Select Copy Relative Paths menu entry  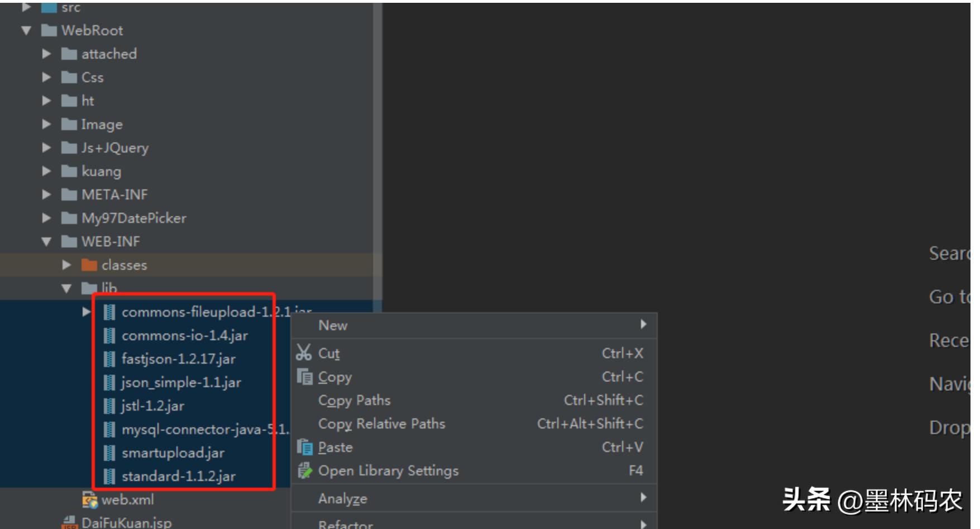point(474,424)
